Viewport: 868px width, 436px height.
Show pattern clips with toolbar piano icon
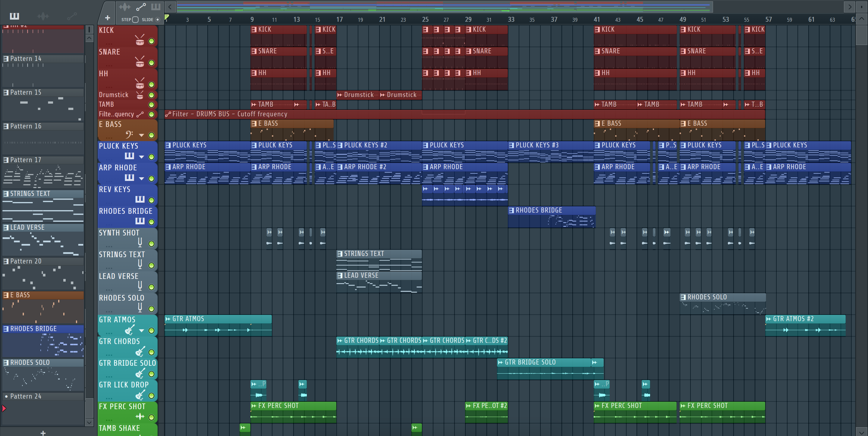[x=155, y=7]
